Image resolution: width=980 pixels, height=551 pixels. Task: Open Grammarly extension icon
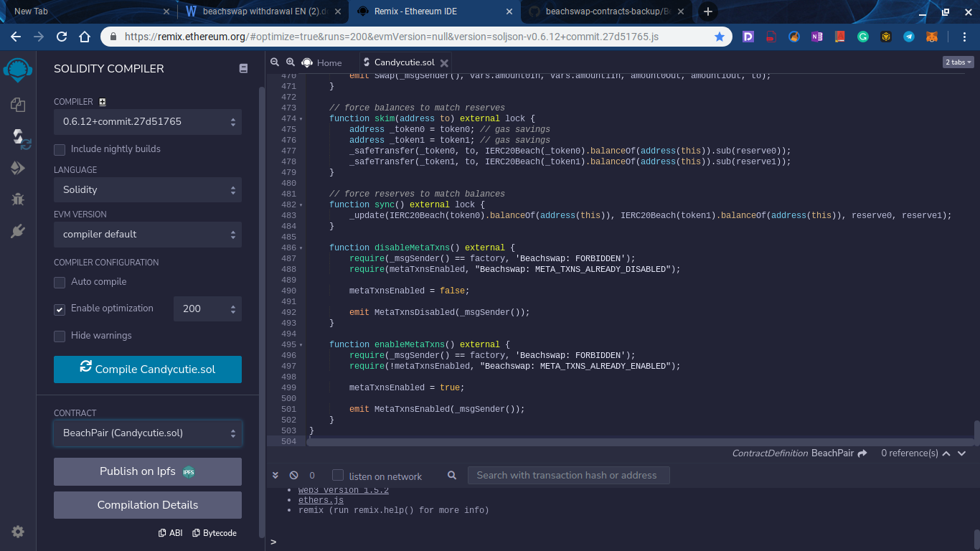[x=863, y=37]
